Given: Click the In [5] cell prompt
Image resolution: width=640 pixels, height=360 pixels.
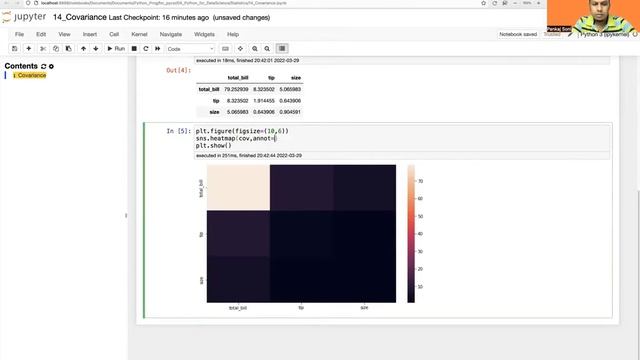Looking at the screenshot, I should coord(178,131).
